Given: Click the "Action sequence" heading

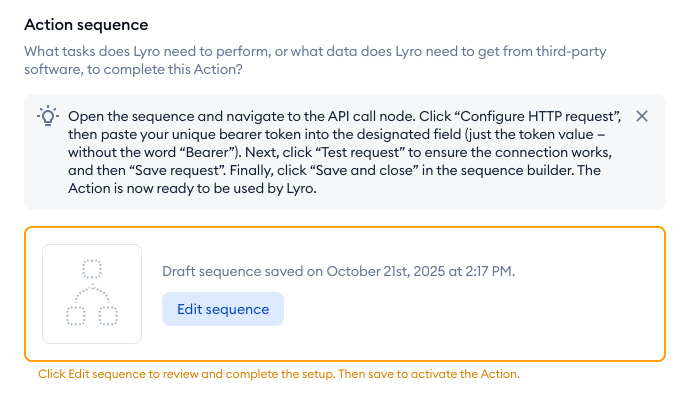Looking at the screenshot, I should click(x=85, y=24).
